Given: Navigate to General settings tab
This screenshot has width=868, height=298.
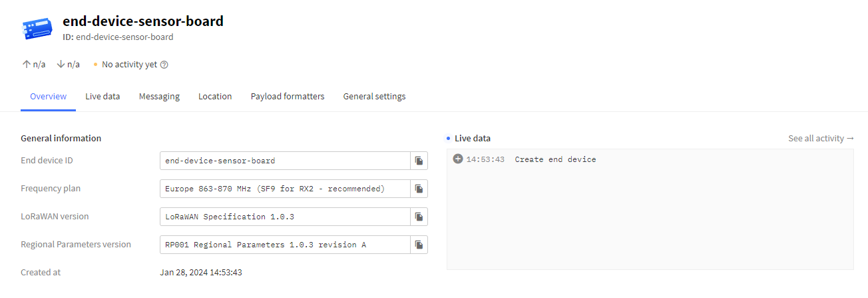Looking at the screenshot, I should [x=374, y=97].
